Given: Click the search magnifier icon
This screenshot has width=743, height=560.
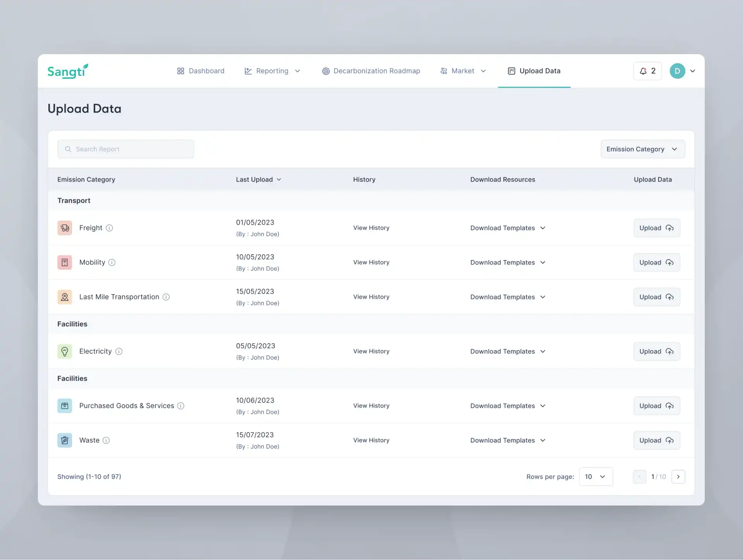Looking at the screenshot, I should click(68, 149).
